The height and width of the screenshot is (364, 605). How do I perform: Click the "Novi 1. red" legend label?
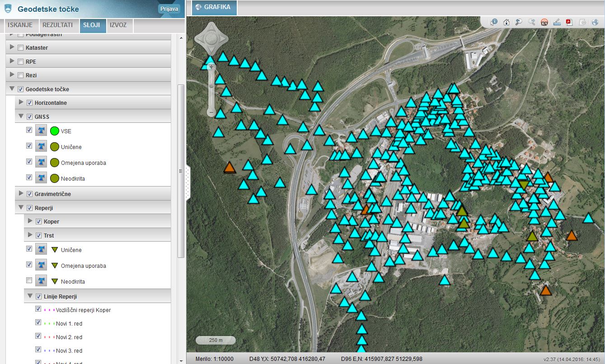click(69, 324)
